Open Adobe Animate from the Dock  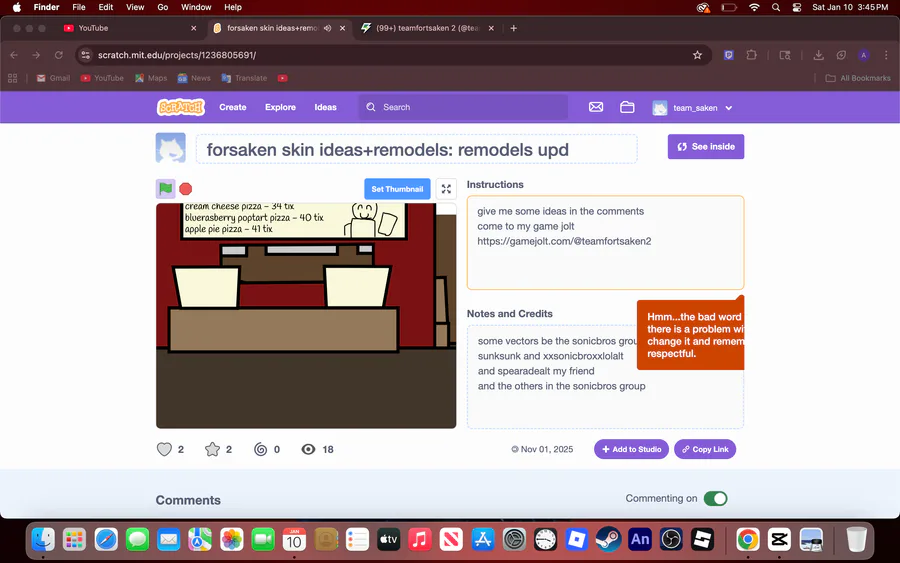point(639,539)
